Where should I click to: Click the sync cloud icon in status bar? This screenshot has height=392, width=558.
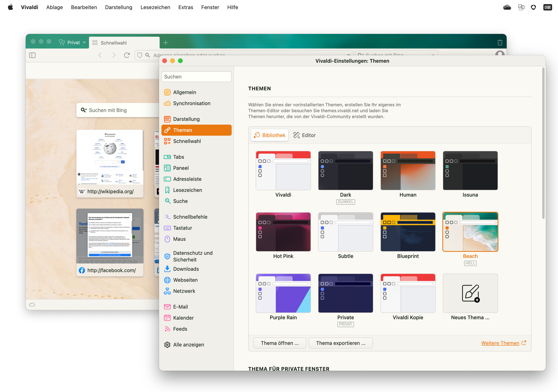pyautogui.click(x=32, y=305)
